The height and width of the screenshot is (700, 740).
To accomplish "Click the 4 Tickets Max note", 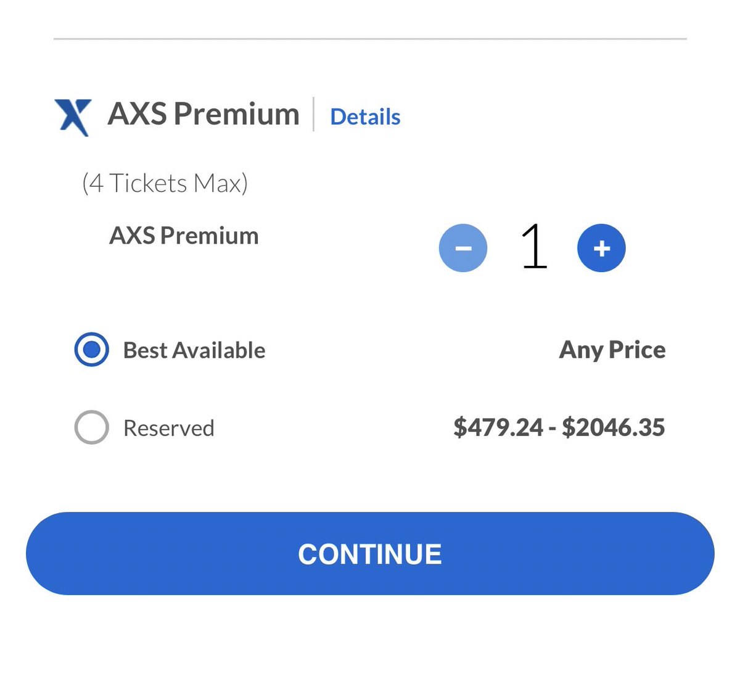I will [x=165, y=183].
